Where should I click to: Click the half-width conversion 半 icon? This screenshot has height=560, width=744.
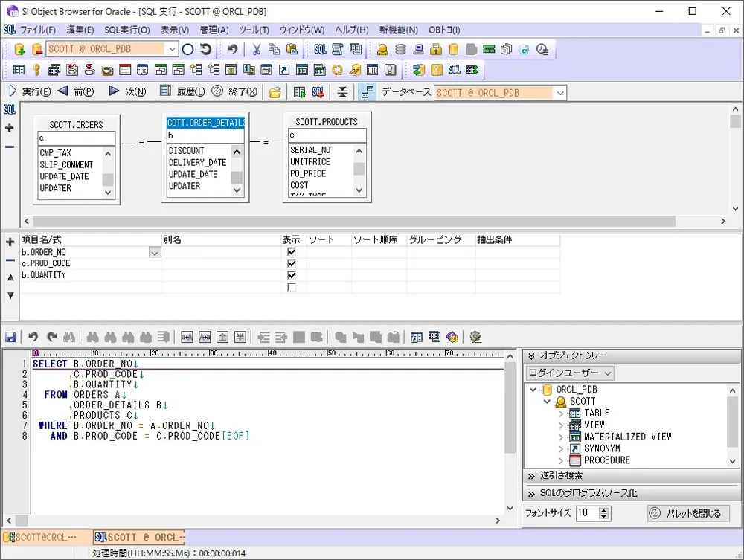(x=240, y=337)
